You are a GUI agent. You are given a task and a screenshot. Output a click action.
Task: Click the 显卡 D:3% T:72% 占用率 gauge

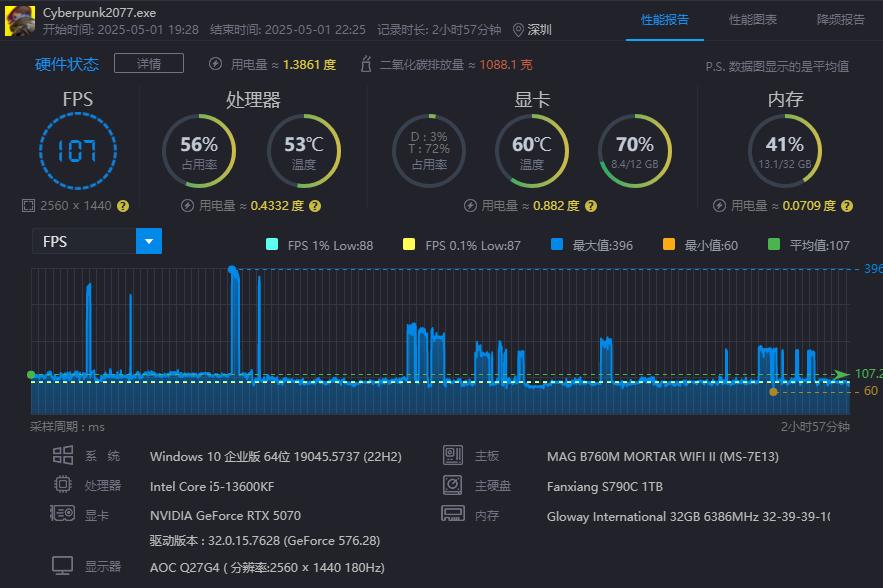tap(429, 151)
